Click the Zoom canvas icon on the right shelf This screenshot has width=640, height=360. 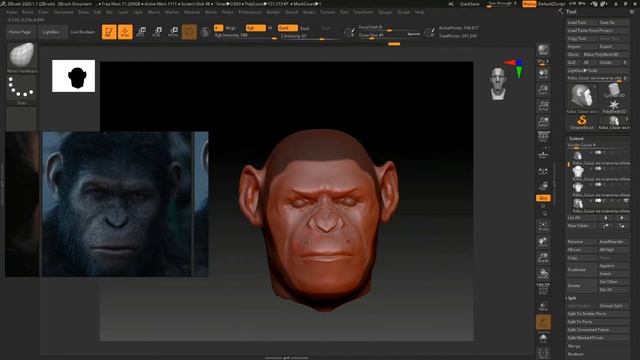tap(543, 90)
